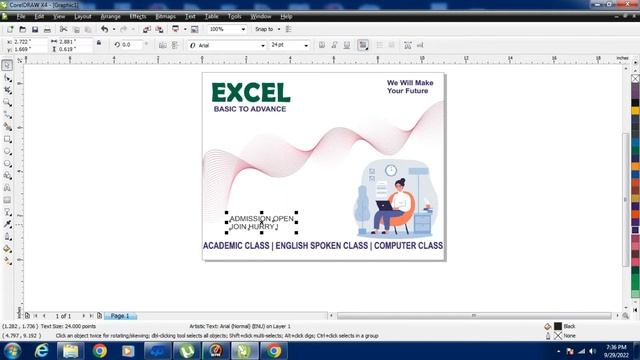Open the Arrange menu
640x360 pixels.
110,16
